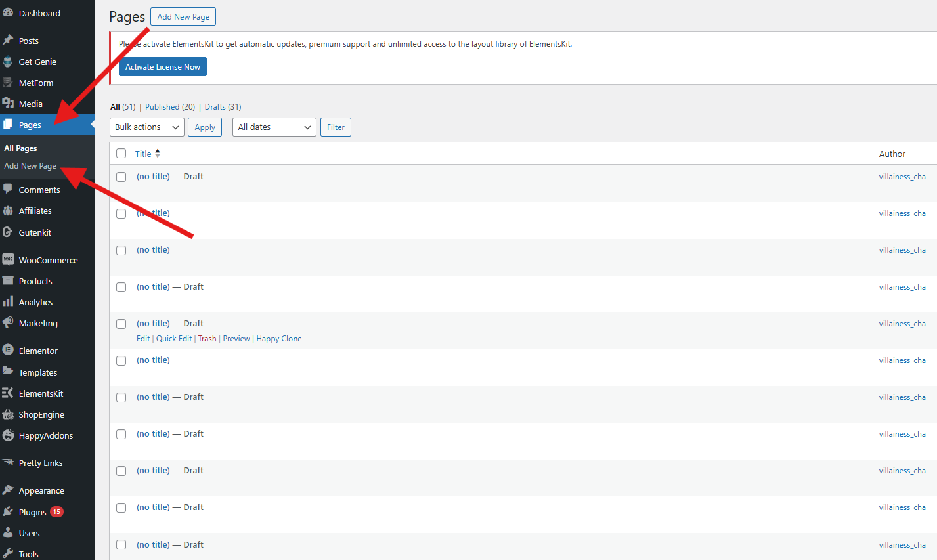Viewport: 937px width, 560px height.
Task: Click the HappyAddons smiley icon
Action: coord(8,435)
